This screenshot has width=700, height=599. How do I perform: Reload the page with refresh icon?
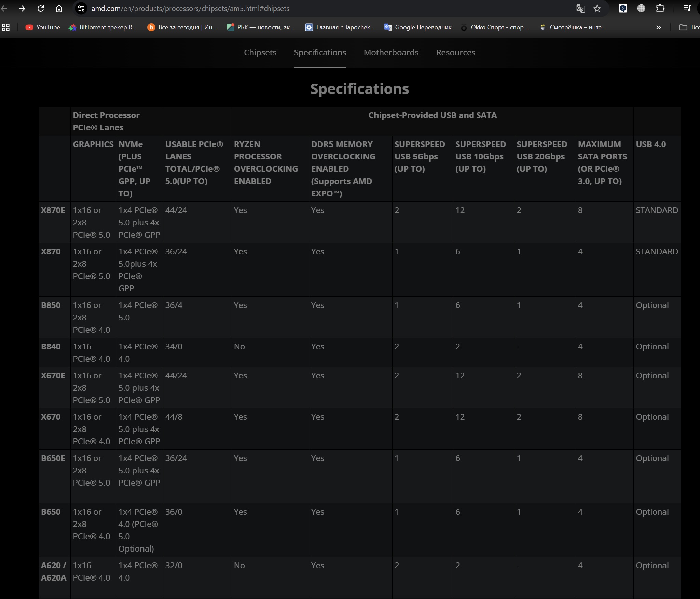coord(41,9)
